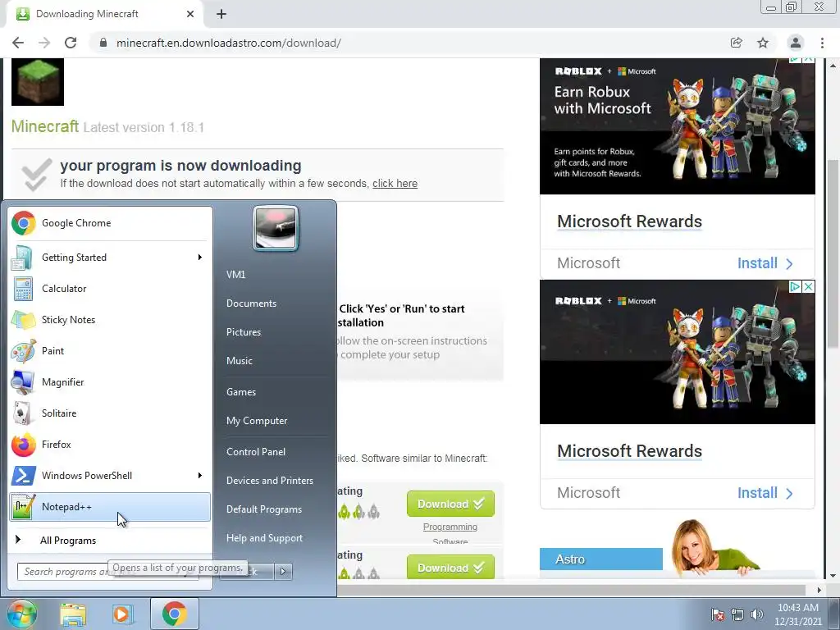Click the lower ad's AdChoices icon
This screenshot has width=840, height=630.
coord(796,286)
